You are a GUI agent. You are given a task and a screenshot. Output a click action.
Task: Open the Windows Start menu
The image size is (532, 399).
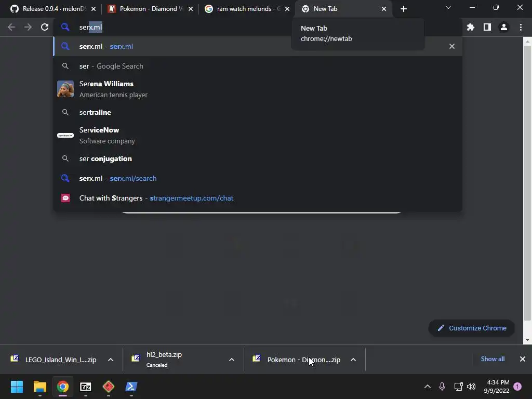(x=17, y=387)
